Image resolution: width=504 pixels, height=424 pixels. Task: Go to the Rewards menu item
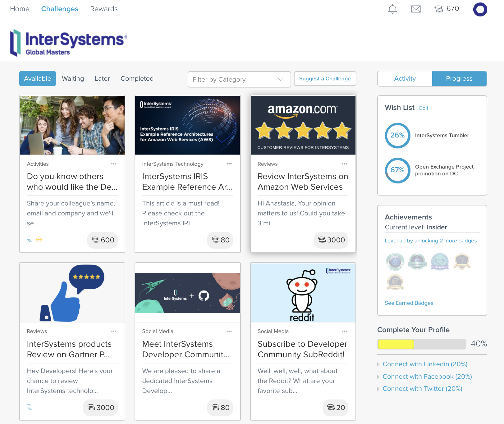pos(104,9)
